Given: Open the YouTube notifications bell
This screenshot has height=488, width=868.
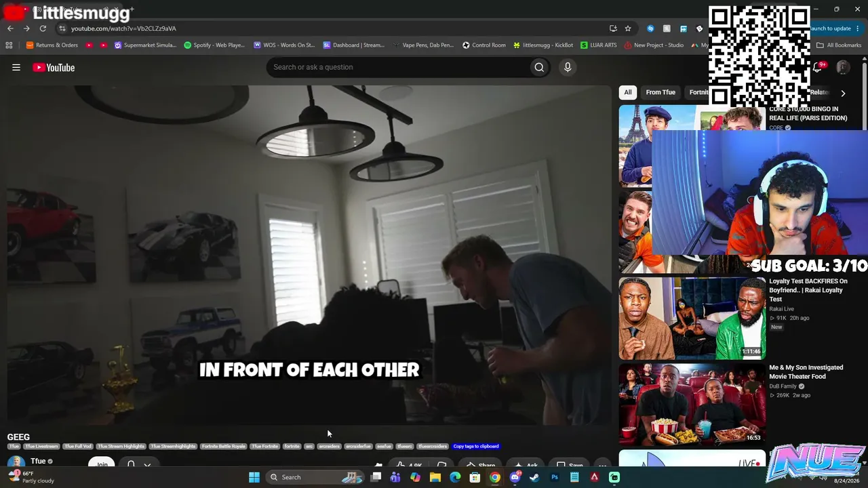Looking at the screenshot, I should [x=817, y=67].
